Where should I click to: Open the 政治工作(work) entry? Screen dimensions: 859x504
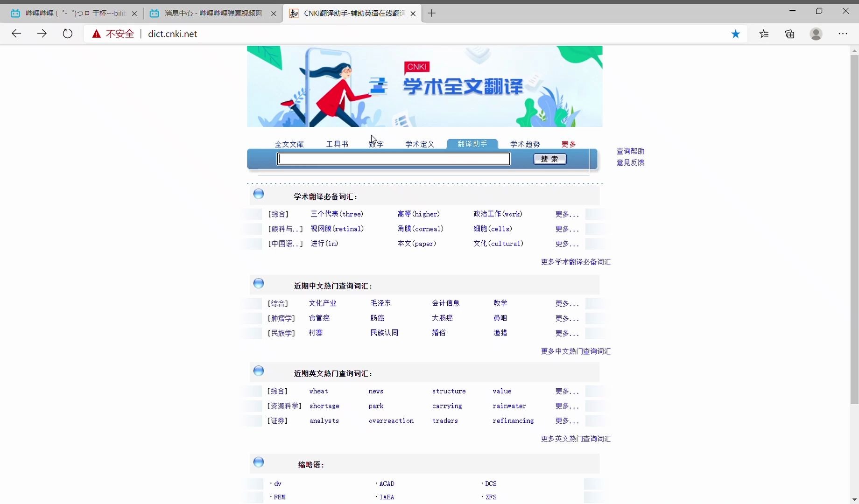point(498,214)
